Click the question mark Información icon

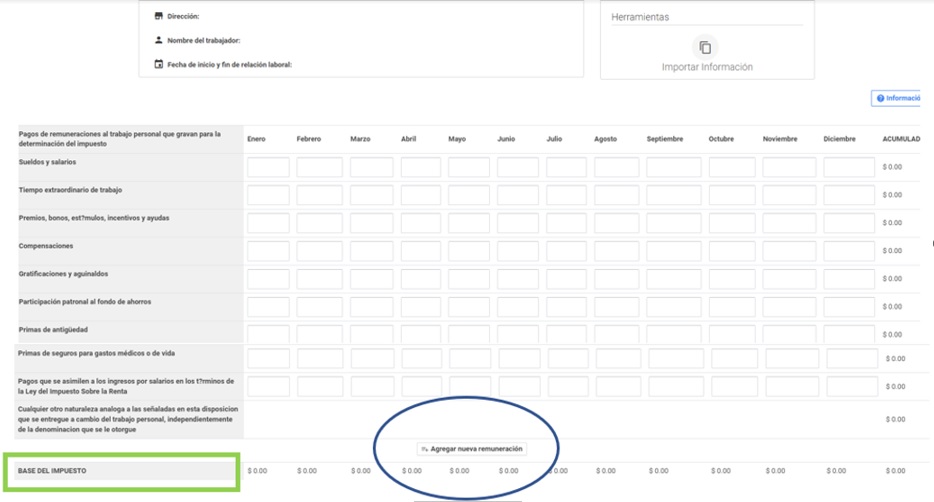880,98
